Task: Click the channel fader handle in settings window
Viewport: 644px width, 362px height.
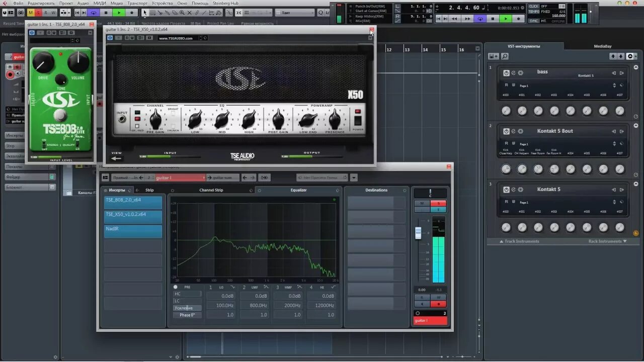Action: (x=418, y=233)
